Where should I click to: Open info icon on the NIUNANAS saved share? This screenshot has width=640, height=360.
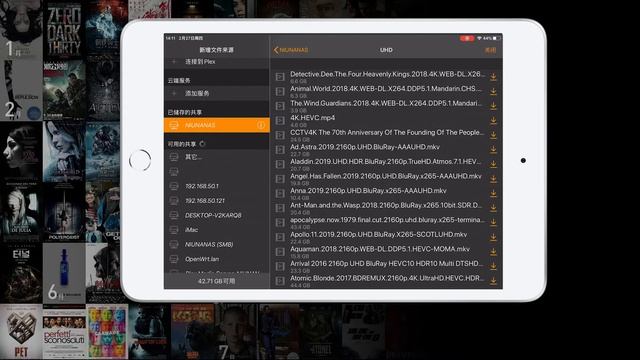tap(261, 125)
